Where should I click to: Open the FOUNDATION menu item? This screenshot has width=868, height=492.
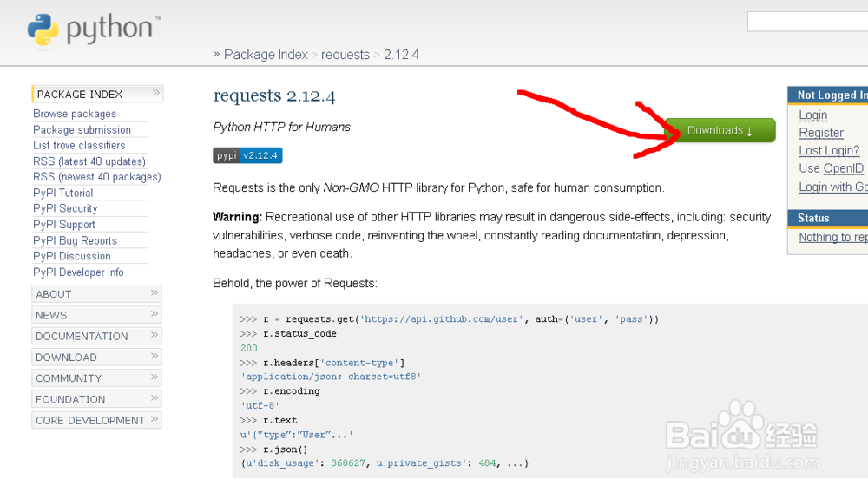[97, 399]
